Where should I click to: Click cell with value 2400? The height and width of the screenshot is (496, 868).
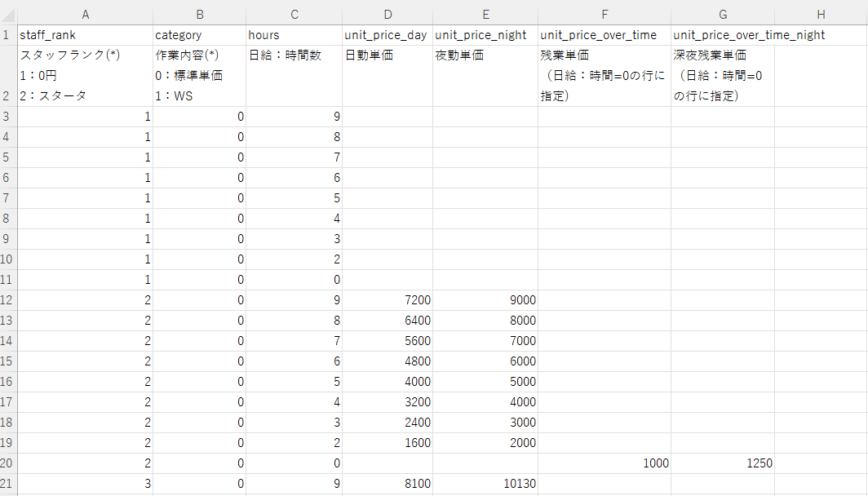click(387, 423)
